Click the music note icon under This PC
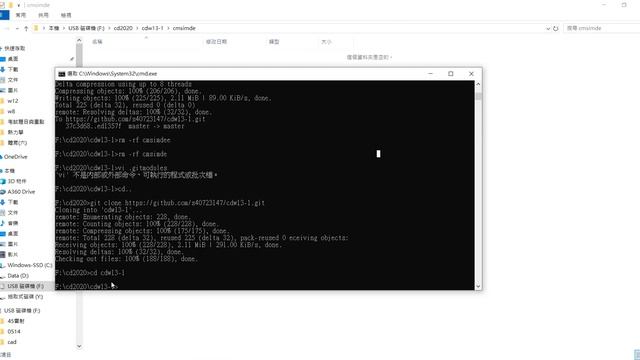 3,223
